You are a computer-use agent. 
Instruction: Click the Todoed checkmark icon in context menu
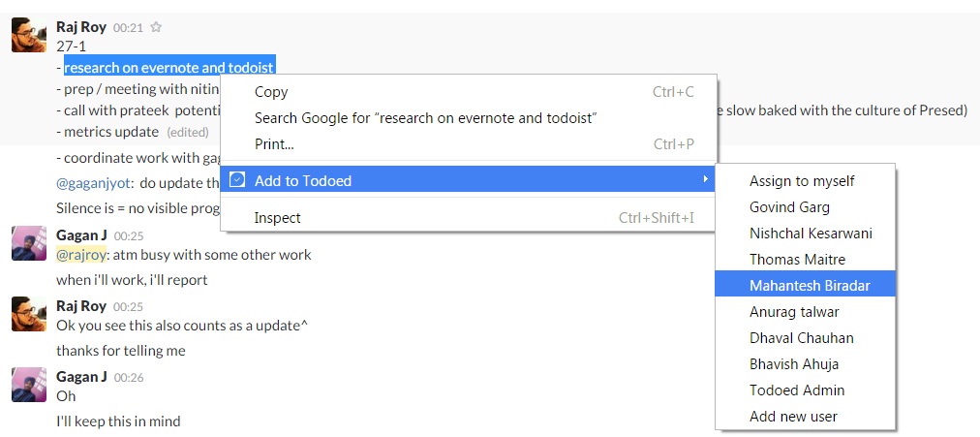coord(237,180)
